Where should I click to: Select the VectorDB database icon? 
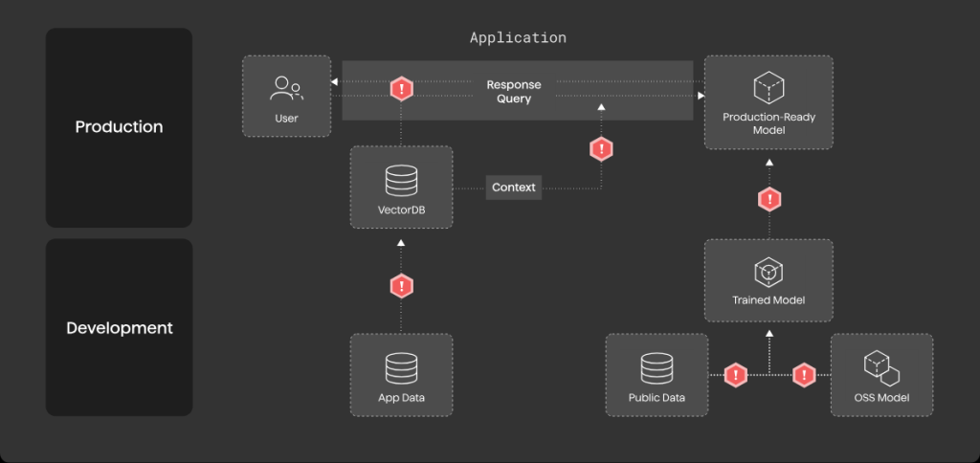401,181
